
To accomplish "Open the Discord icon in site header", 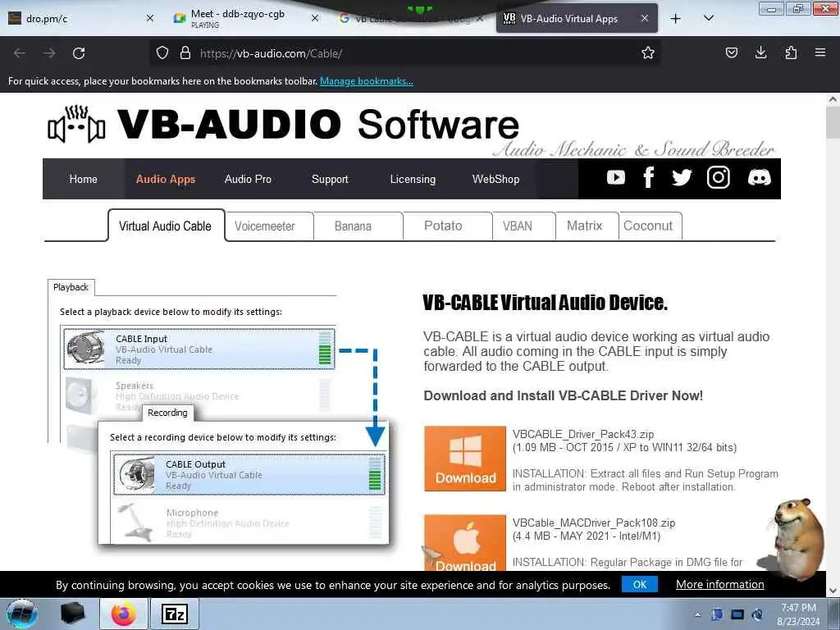I will pyautogui.click(x=759, y=178).
